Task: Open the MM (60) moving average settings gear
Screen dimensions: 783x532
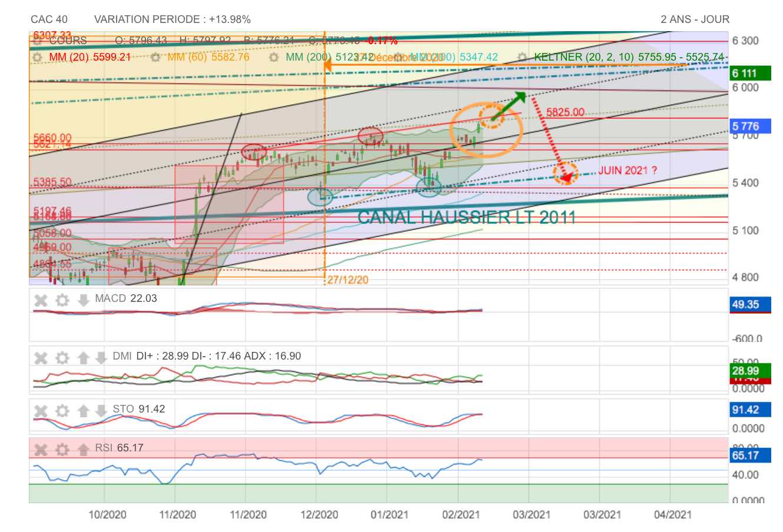Action: pyautogui.click(x=155, y=57)
